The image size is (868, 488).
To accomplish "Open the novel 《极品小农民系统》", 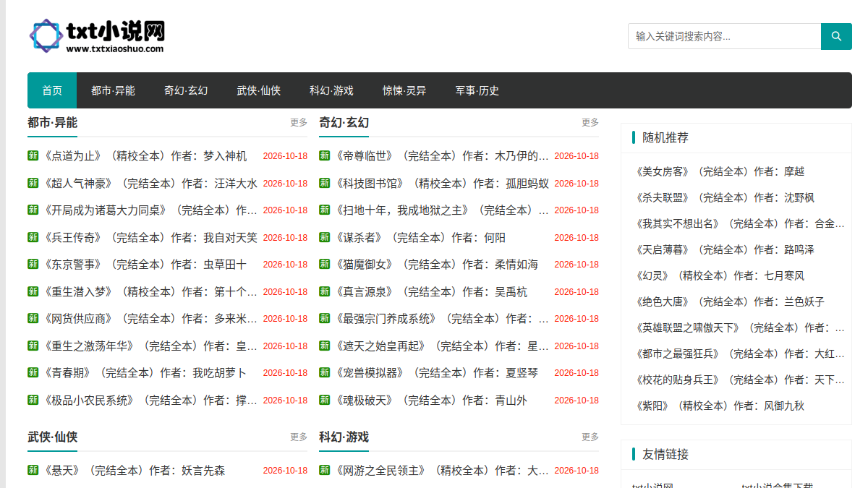I will coord(150,400).
